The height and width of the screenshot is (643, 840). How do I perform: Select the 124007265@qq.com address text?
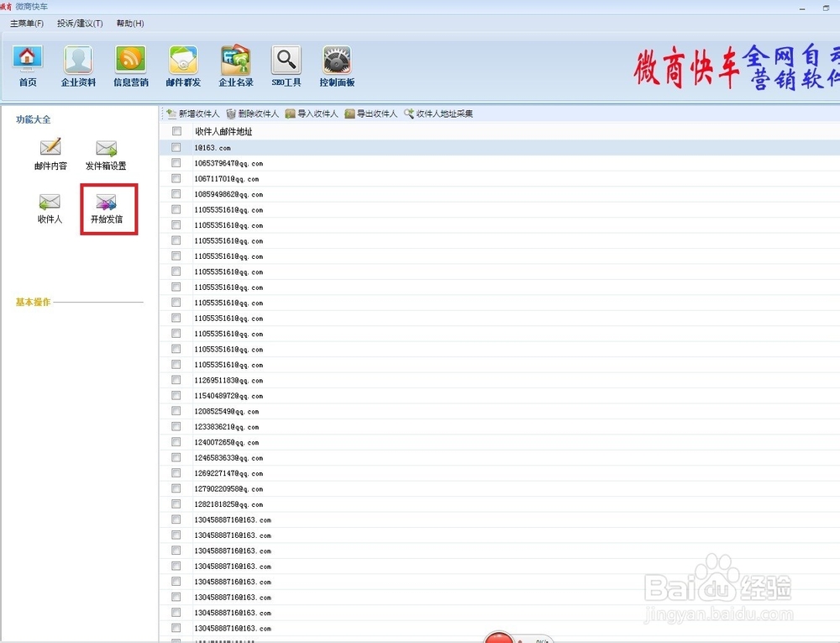coord(227,442)
